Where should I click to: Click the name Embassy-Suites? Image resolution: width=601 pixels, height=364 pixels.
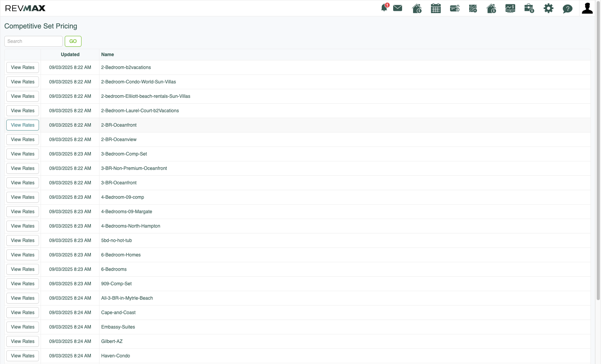tap(118, 327)
